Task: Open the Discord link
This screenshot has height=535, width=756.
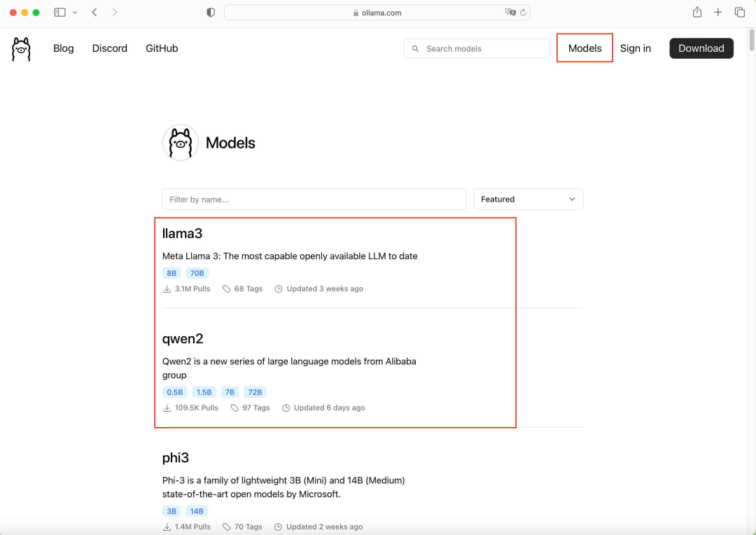Action: (x=109, y=48)
